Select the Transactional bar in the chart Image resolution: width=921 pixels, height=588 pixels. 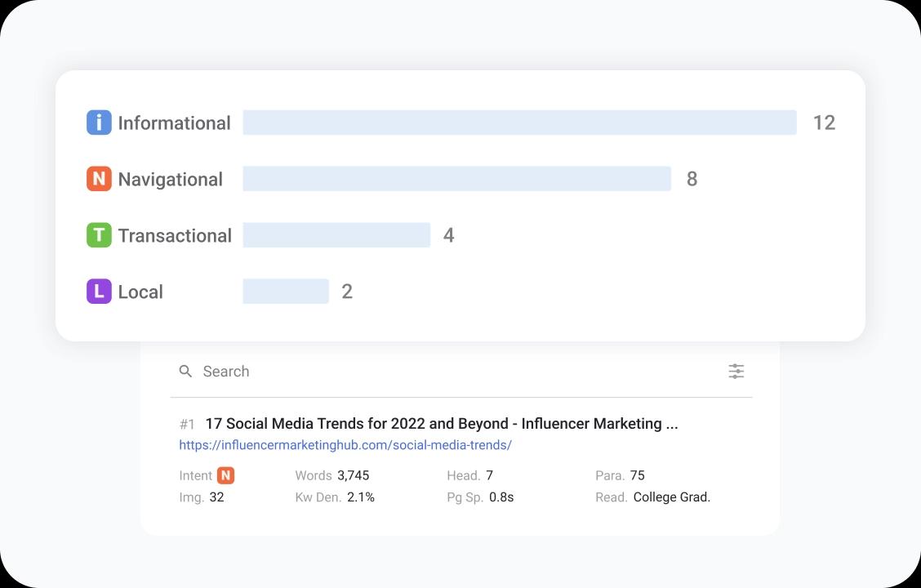336,235
